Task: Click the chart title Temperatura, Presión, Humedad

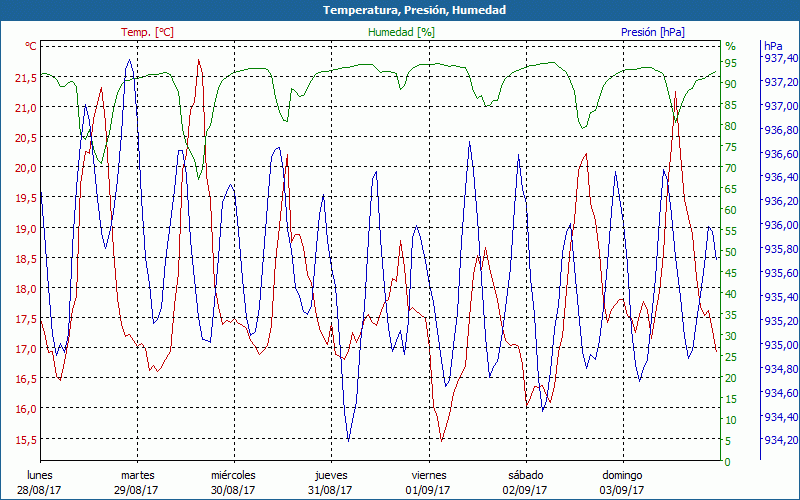Action: click(x=400, y=10)
